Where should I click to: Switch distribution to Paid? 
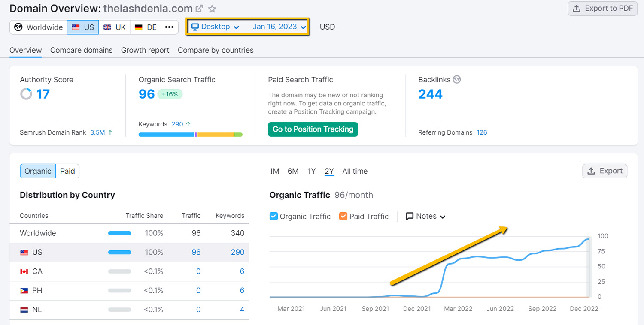67,171
